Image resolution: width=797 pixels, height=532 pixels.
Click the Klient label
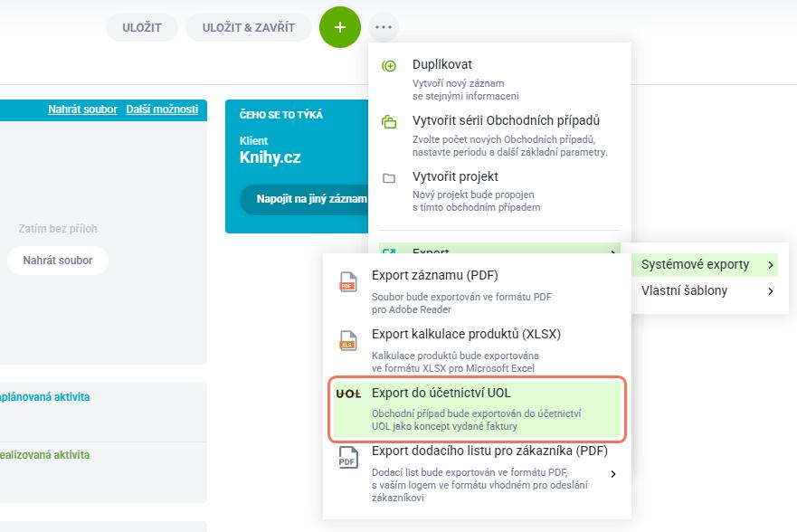(x=253, y=141)
